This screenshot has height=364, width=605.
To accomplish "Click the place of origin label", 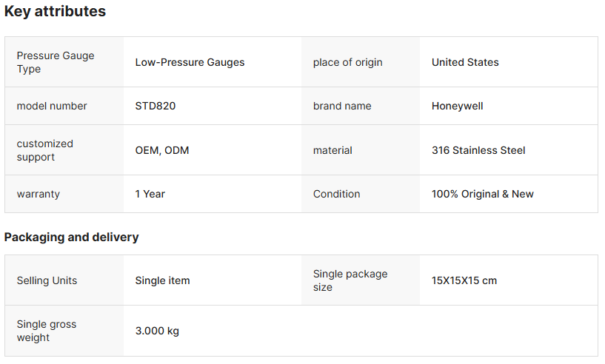I will tap(347, 62).
